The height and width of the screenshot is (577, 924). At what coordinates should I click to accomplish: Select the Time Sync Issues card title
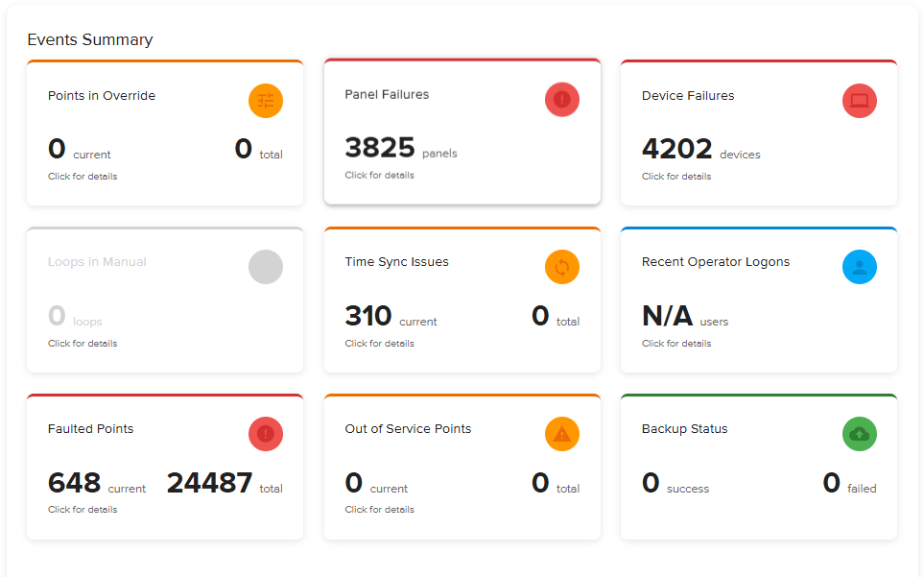[396, 262]
